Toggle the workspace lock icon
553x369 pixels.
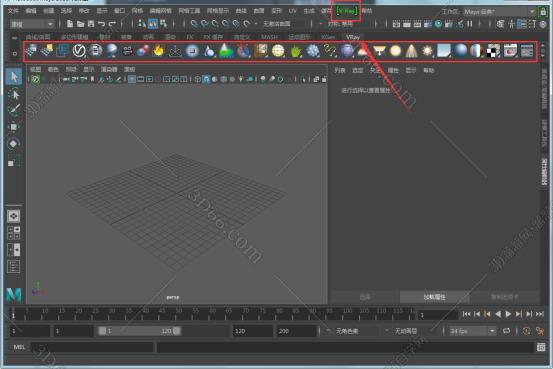pos(543,12)
